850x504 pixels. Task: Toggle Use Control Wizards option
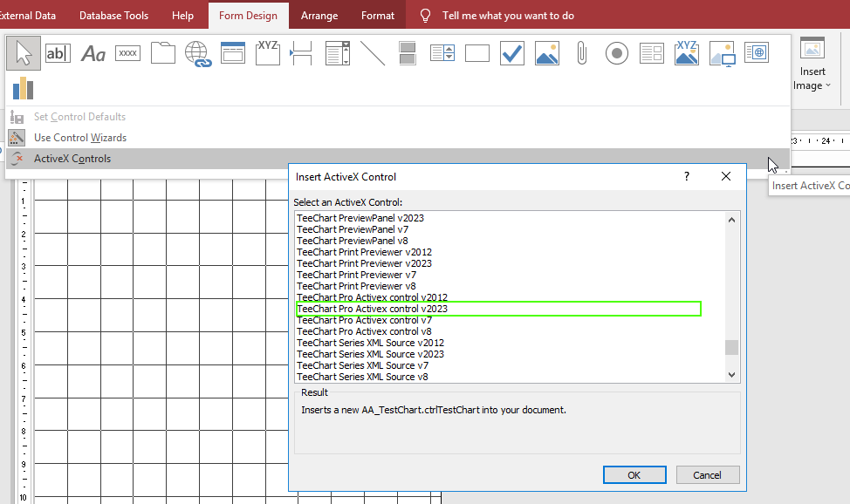click(x=80, y=138)
